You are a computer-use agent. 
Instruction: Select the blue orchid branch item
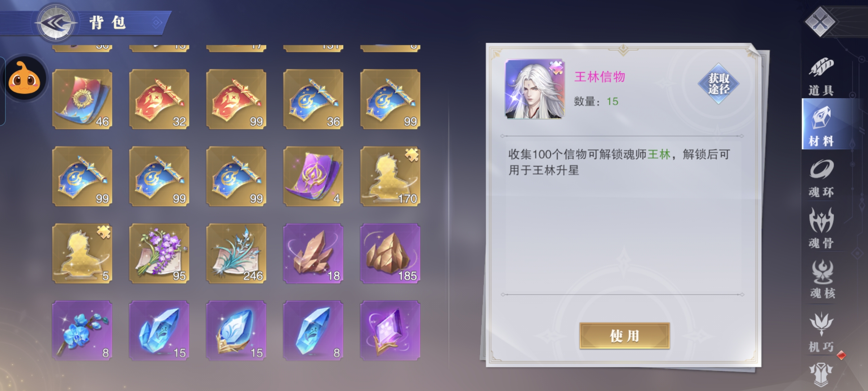pyautogui.click(x=82, y=331)
